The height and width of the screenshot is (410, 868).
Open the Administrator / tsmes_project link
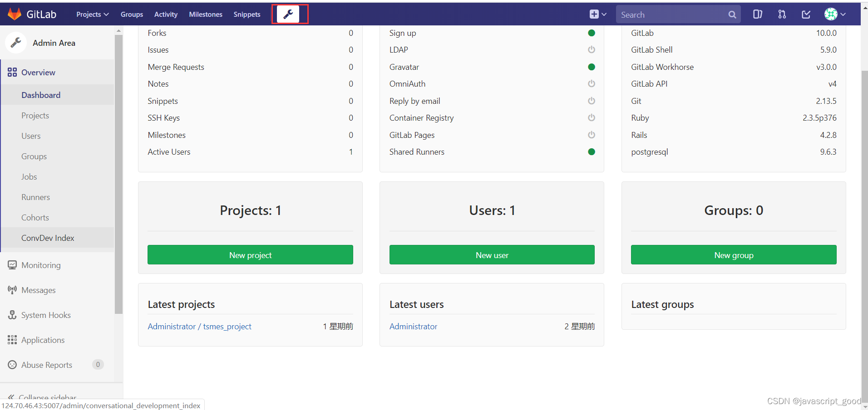(199, 326)
